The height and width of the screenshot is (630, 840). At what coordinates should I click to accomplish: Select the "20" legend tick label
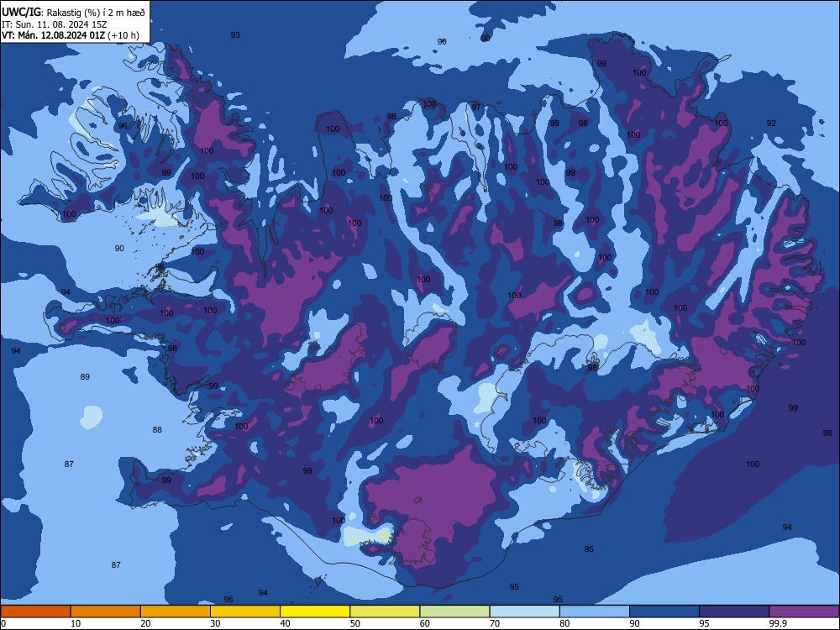[145, 623]
